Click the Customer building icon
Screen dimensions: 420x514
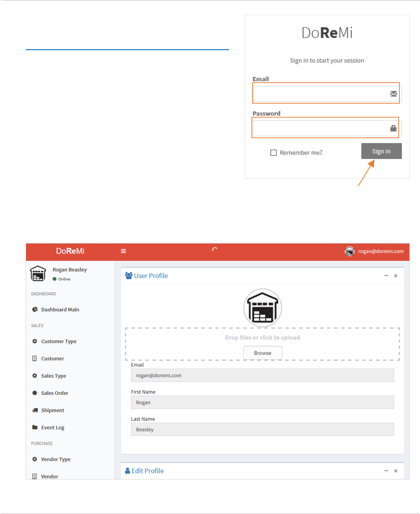35,358
